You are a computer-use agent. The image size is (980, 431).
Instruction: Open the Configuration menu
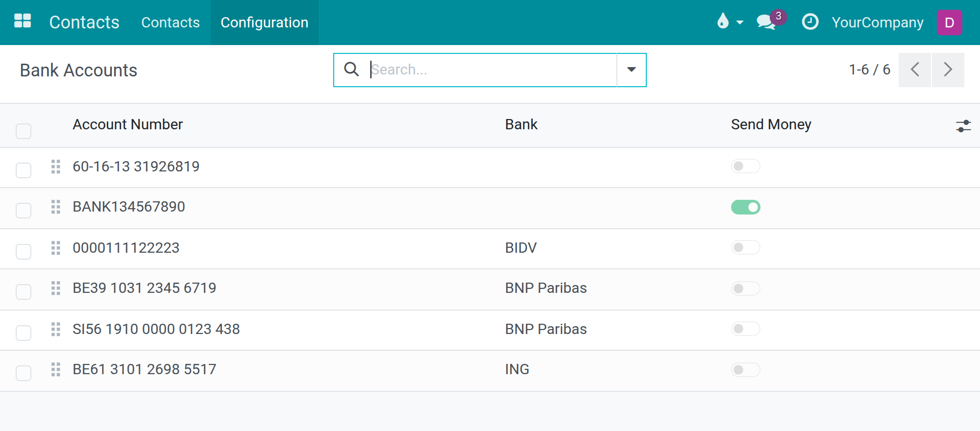tap(265, 23)
